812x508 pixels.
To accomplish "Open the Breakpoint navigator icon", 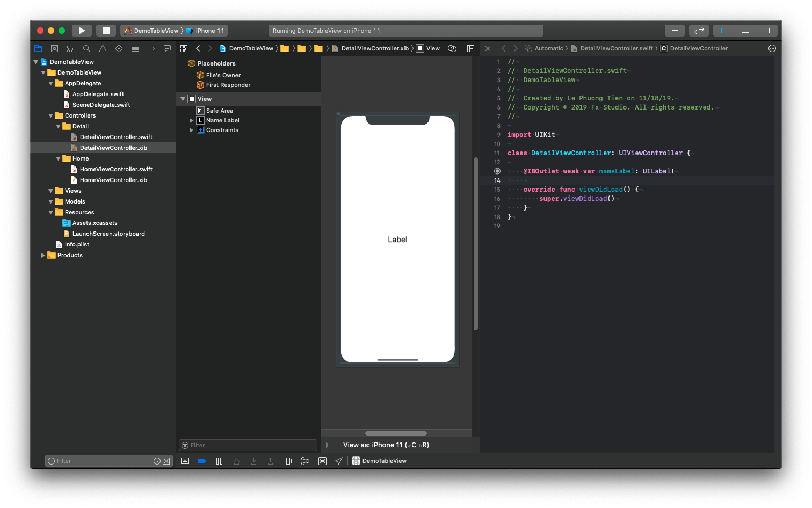I will pos(151,48).
